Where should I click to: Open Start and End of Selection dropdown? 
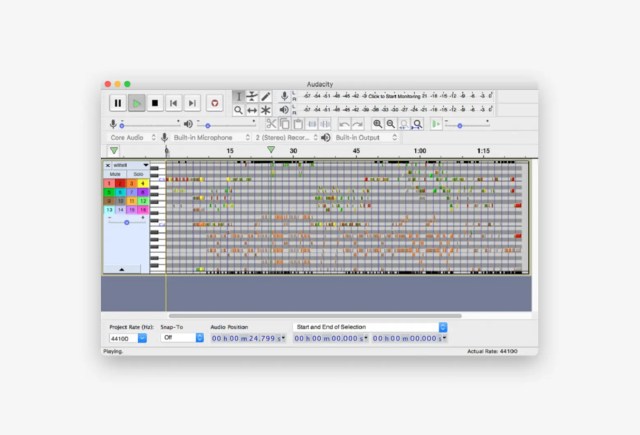click(370, 327)
